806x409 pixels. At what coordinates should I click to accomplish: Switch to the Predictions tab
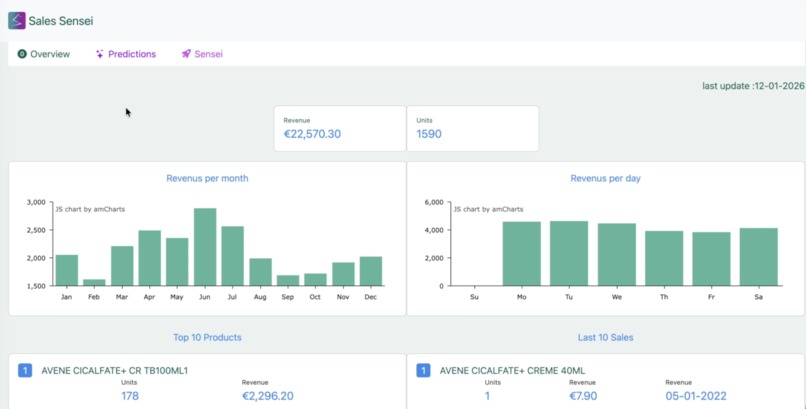126,54
